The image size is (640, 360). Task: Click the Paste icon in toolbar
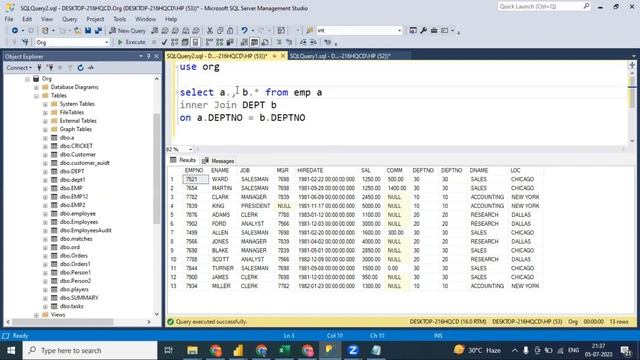coord(230,31)
